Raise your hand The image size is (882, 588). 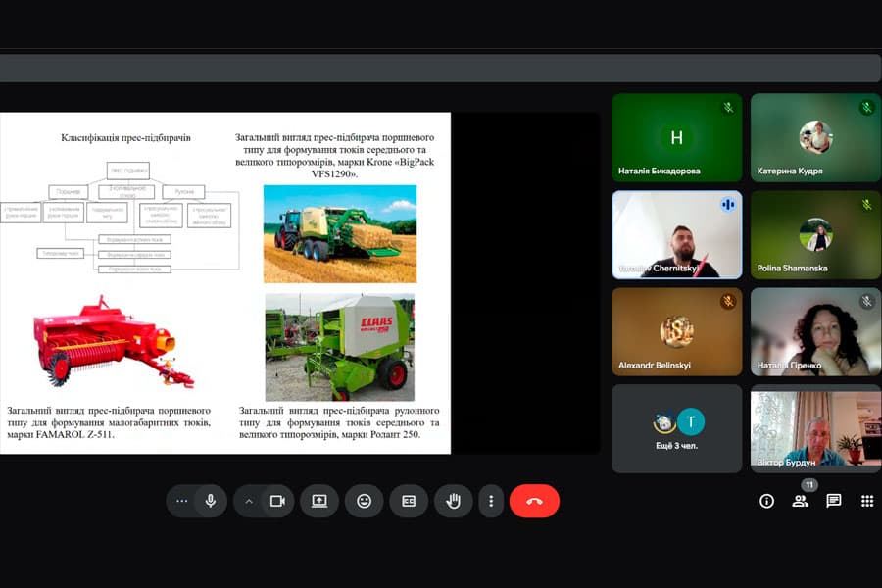click(x=453, y=500)
